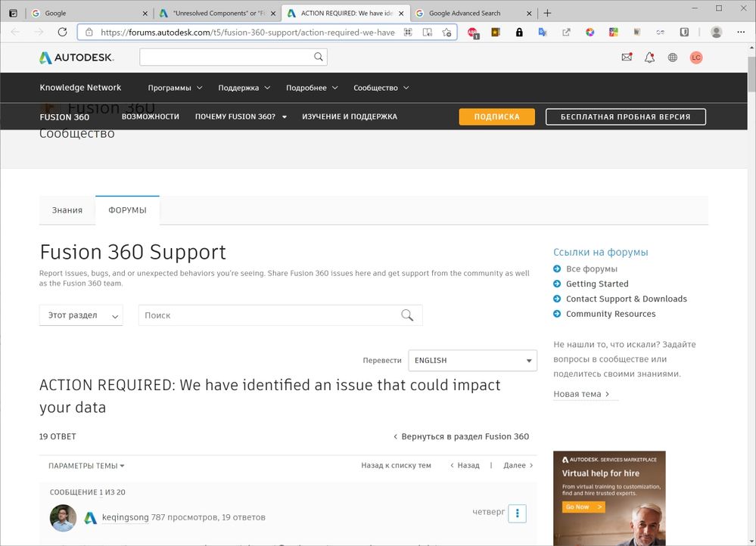Image resolution: width=756 pixels, height=546 pixels.
Task: Switch to "Unresolved Components" browser tab
Action: click(217, 14)
